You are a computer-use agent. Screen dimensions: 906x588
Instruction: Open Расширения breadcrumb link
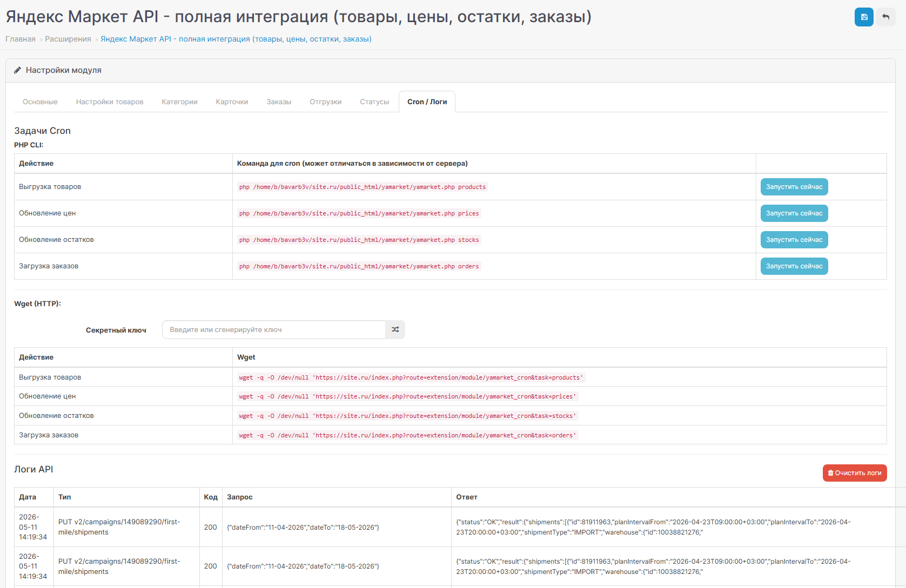point(68,39)
